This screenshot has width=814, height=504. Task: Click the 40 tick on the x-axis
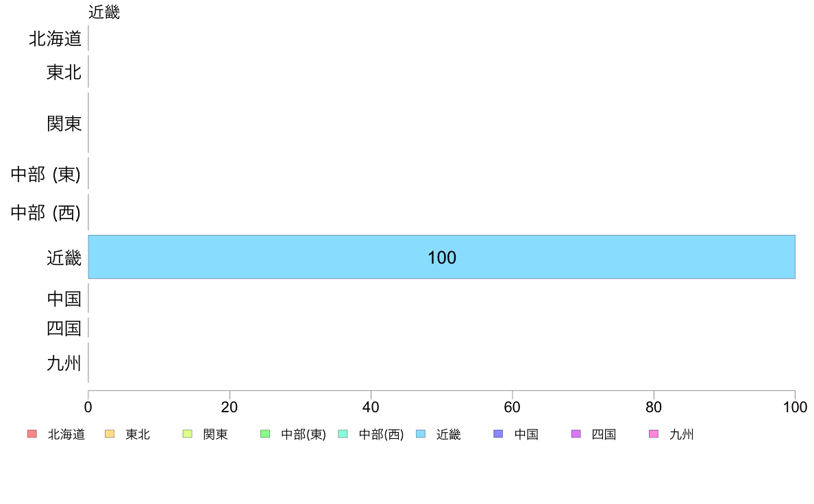pos(371,407)
